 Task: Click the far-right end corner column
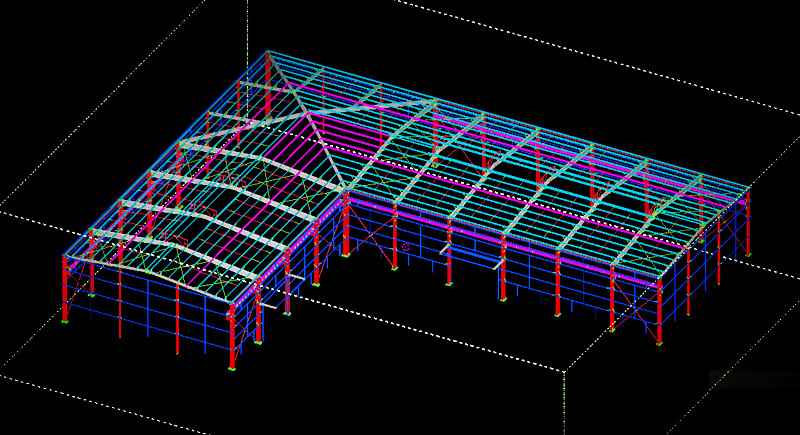pyautogui.click(x=748, y=225)
